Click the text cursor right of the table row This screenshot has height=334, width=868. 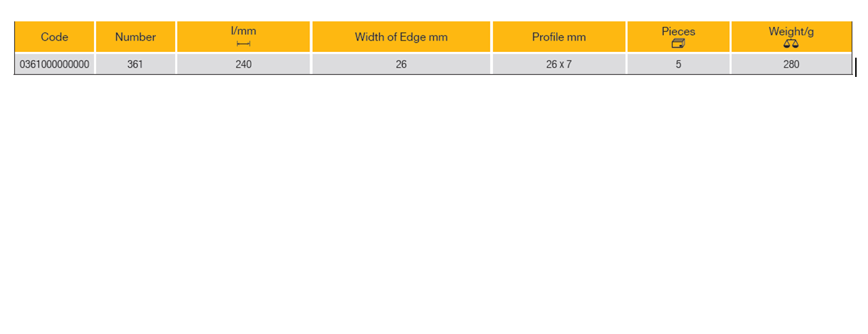(x=855, y=67)
